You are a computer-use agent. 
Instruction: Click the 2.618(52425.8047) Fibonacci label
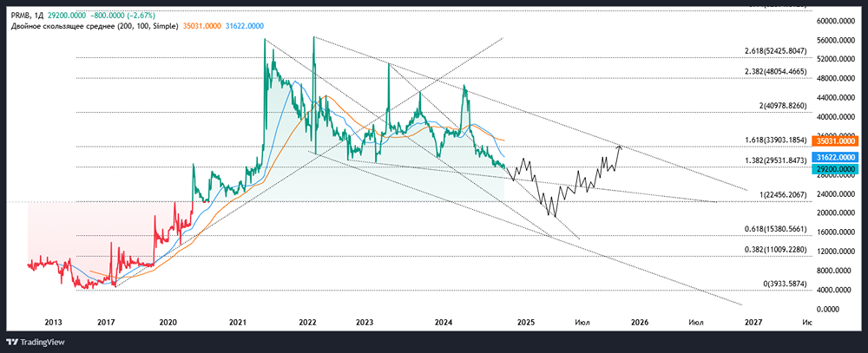(x=775, y=51)
